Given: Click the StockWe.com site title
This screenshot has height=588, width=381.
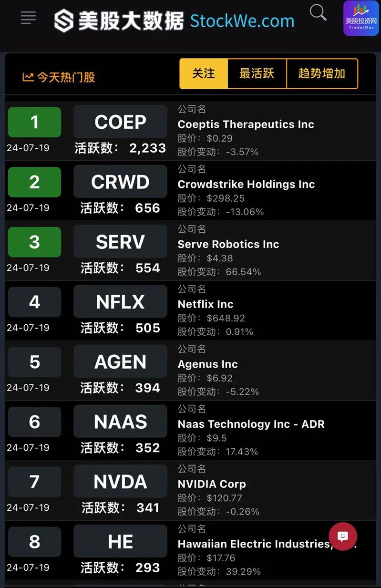Looking at the screenshot, I should [242, 21].
